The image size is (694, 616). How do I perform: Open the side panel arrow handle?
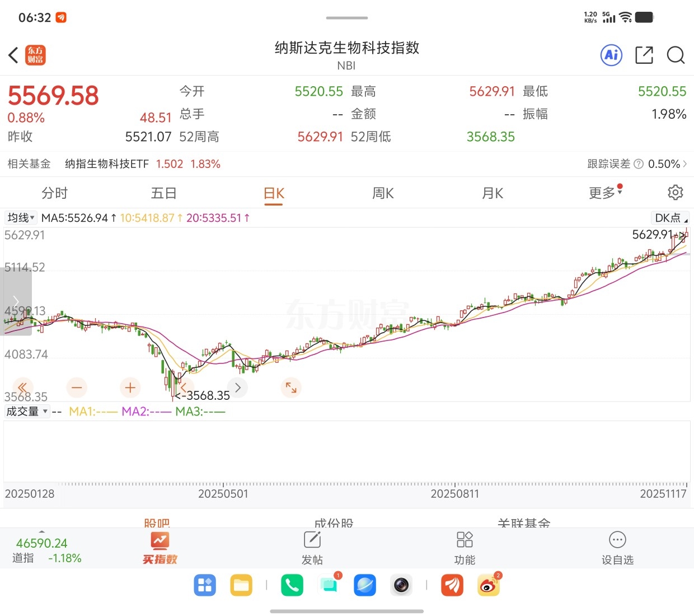coord(16,301)
